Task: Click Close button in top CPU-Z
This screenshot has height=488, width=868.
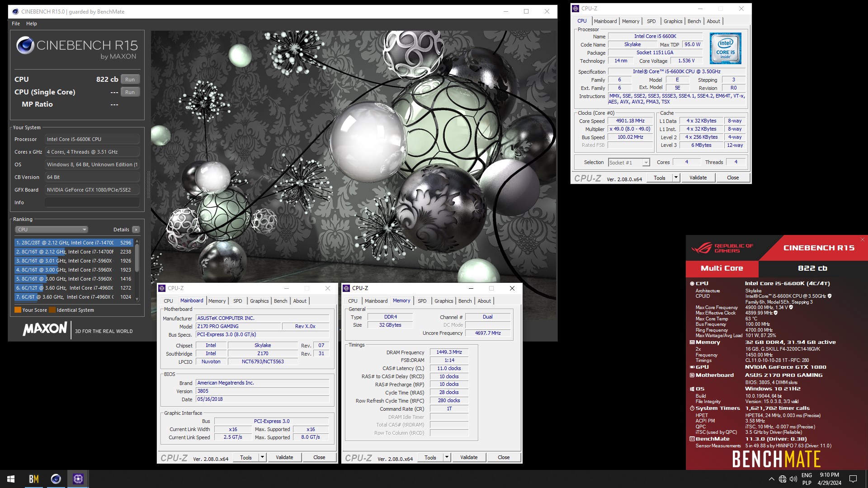Action: [x=733, y=178]
